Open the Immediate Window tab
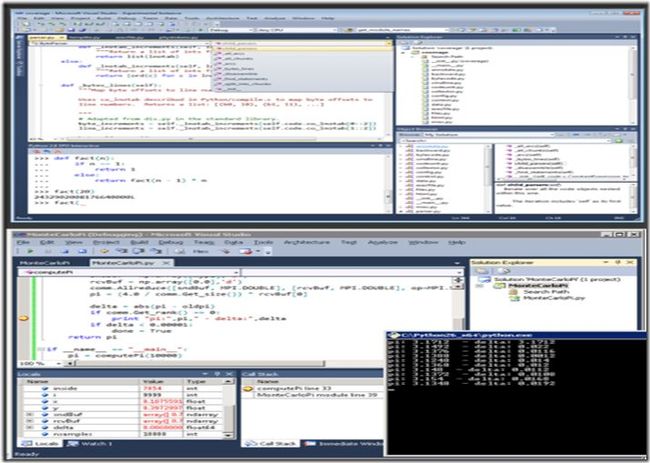Image resolution: width=650 pixels, height=463 pixels. (345, 444)
